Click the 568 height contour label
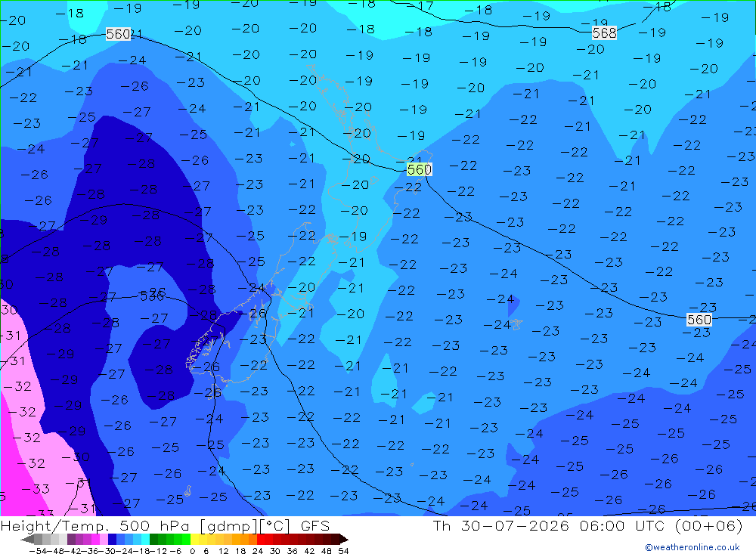The width and height of the screenshot is (756, 554). pyautogui.click(x=604, y=32)
